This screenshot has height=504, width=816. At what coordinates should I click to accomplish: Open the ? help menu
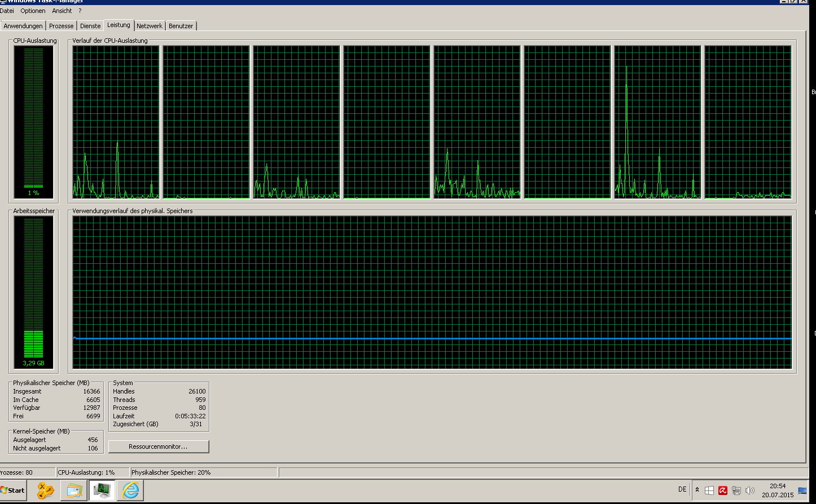point(80,11)
